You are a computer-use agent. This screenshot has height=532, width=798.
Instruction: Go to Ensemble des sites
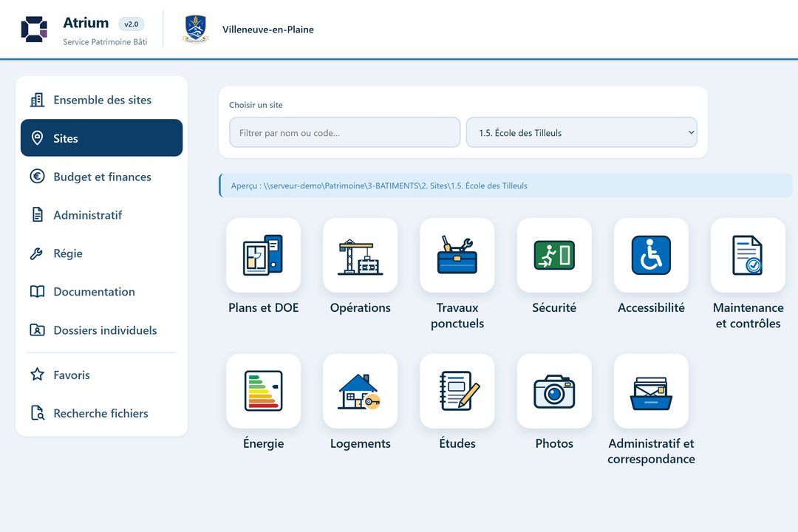102,100
